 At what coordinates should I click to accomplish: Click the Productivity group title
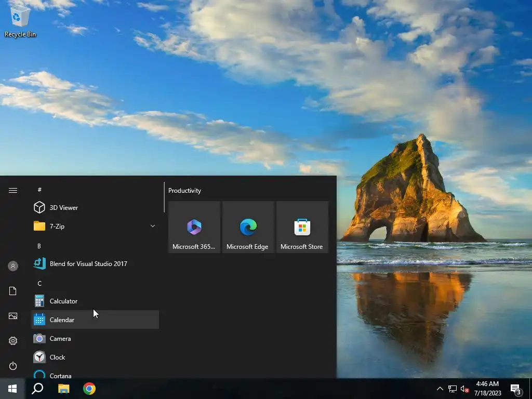click(x=184, y=191)
